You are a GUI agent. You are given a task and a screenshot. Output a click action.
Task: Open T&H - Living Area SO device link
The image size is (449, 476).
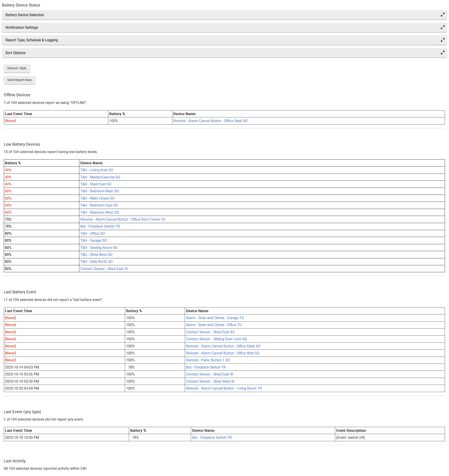pyautogui.click(x=97, y=170)
